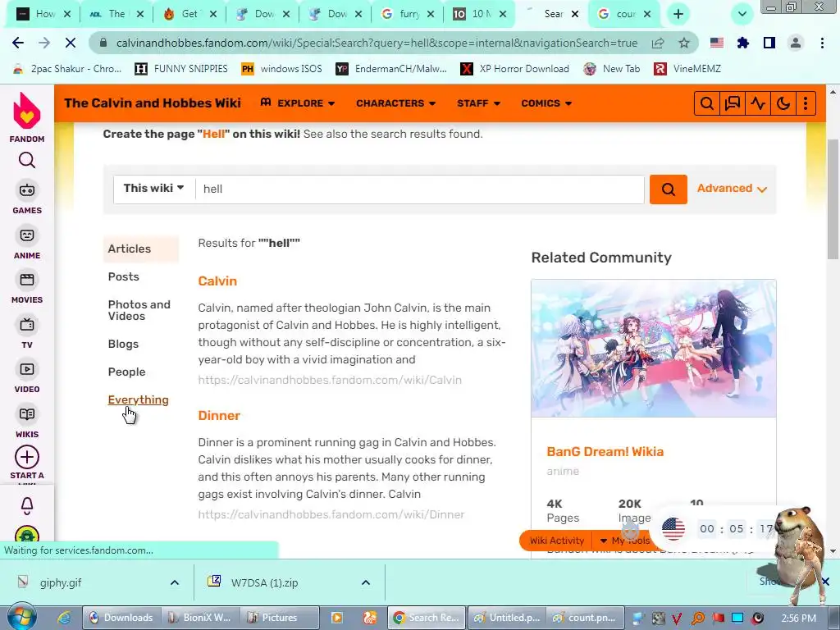Screen dimensions: 840x630
Task: Stop page loading in Chrome toolbar
Action: [x=71, y=43]
